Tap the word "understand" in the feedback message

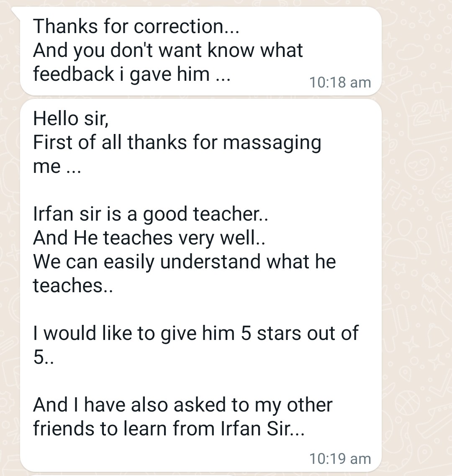pos(211,262)
